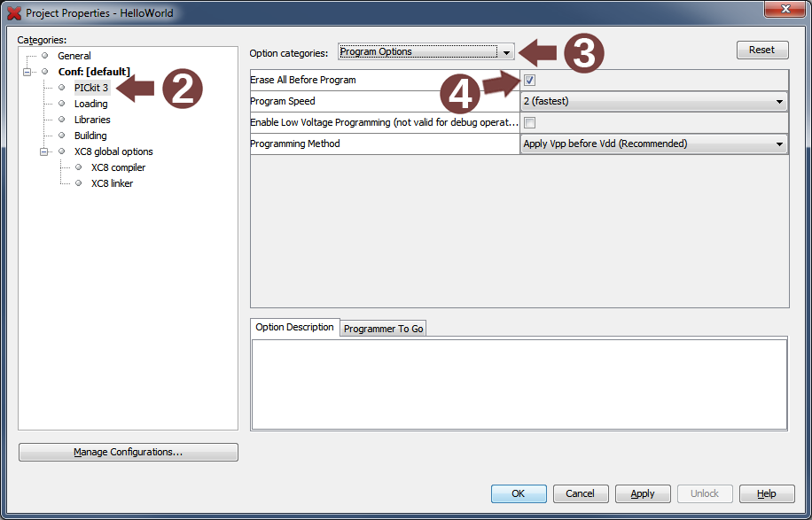Uncheck Erase All Before Program checkbox

530,80
